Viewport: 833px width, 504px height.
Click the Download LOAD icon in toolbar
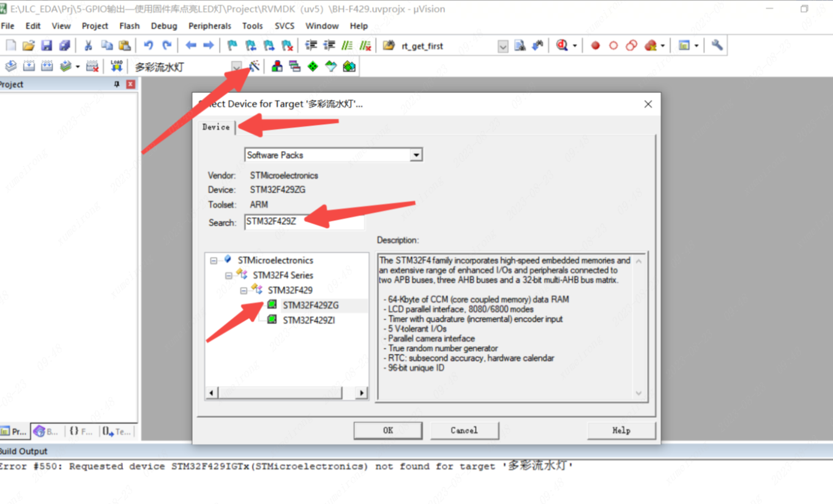[116, 66]
